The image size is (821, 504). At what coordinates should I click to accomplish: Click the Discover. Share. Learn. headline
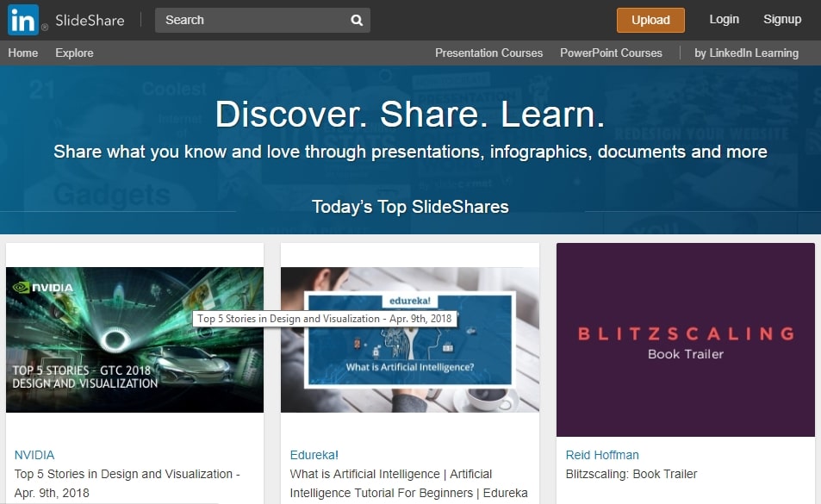[x=410, y=114]
